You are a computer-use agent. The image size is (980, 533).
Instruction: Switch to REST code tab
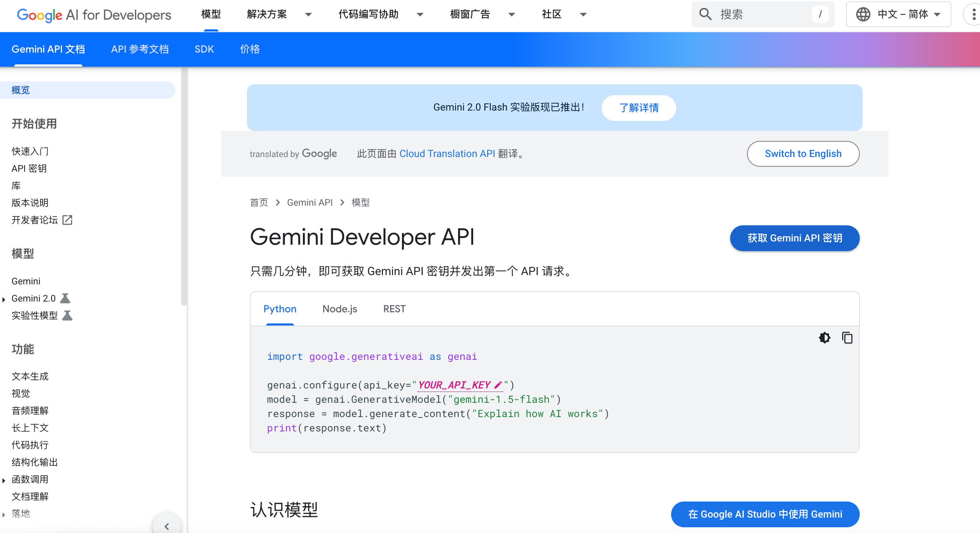click(394, 309)
